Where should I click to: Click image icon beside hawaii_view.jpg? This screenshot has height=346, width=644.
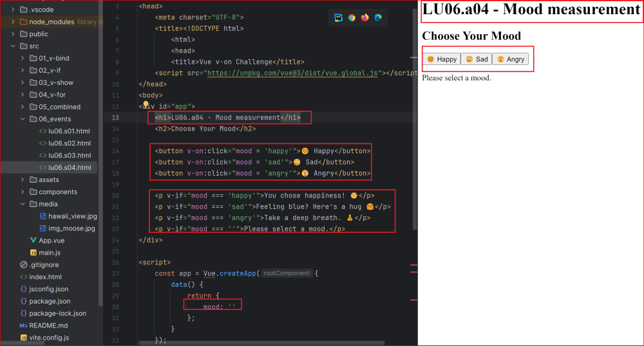pyautogui.click(x=43, y=216)
